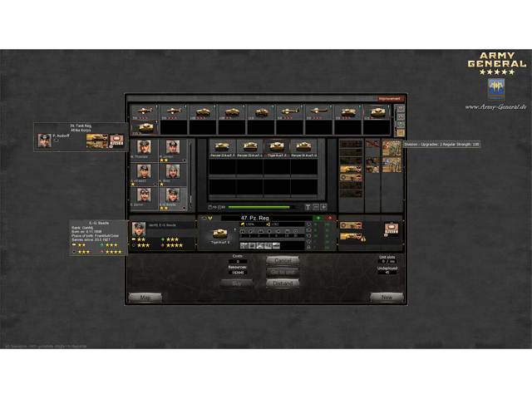Choose the Panzer III tank in the unit type grid

click(249, 148)
